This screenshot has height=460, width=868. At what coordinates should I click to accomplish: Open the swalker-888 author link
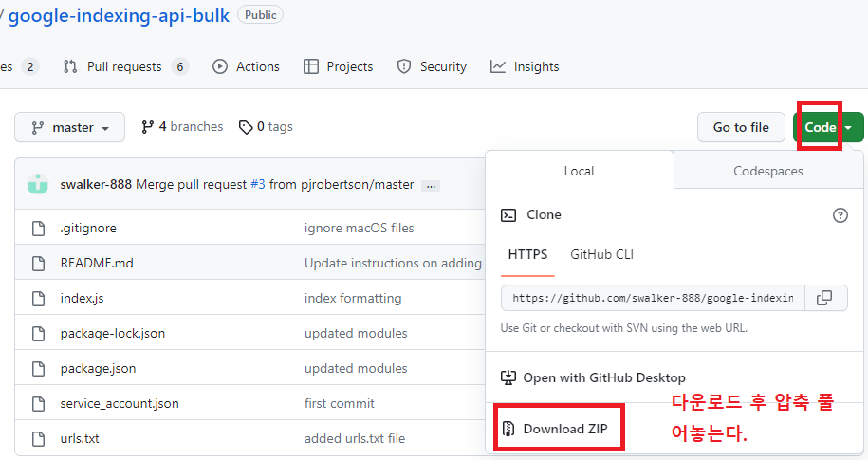pyautogui.click(x=96, y=184)
